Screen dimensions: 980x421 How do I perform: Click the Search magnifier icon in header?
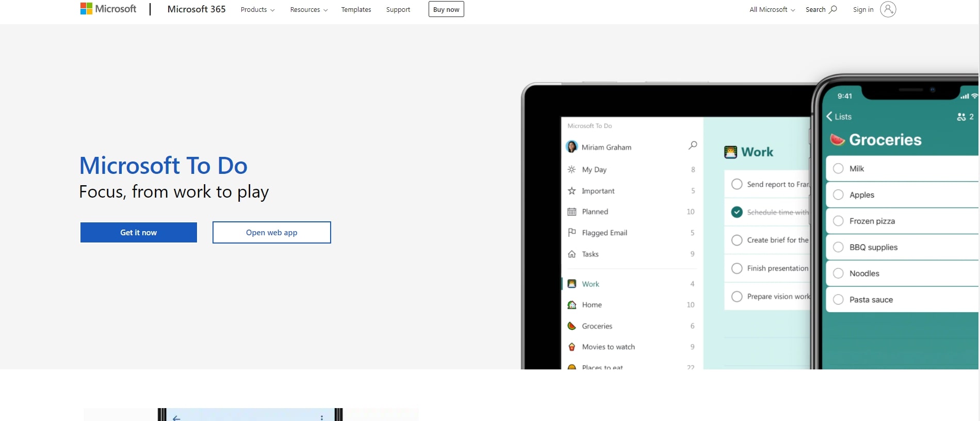[833, 9]
